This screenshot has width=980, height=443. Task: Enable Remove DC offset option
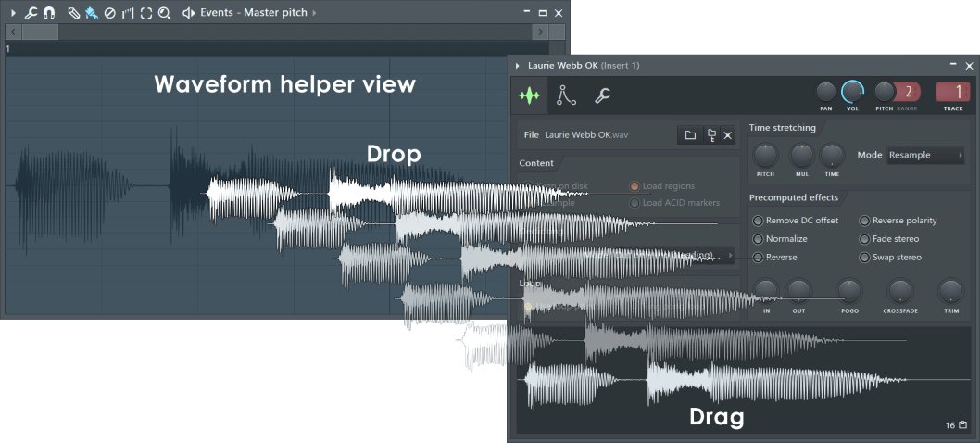click(x=758, y=221)
